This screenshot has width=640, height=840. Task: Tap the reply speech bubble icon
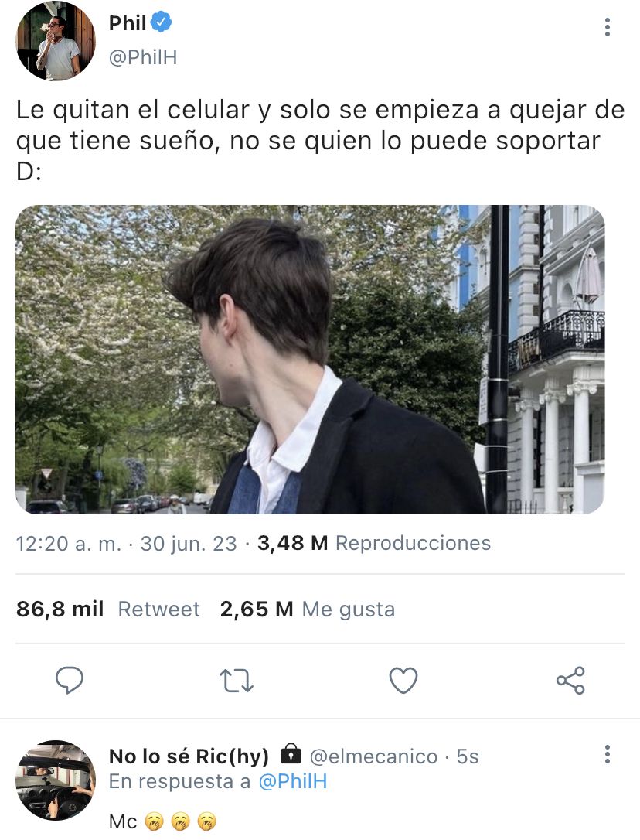pos(70,681)
